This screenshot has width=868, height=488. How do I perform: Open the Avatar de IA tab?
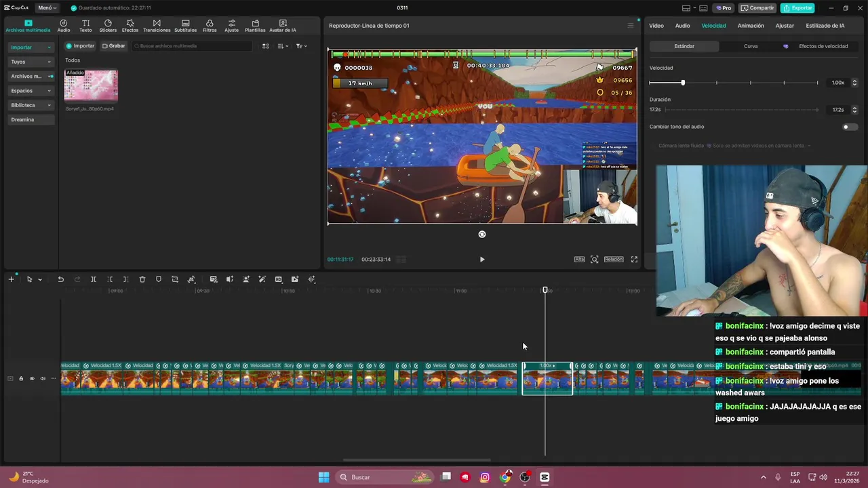point(283,26)
